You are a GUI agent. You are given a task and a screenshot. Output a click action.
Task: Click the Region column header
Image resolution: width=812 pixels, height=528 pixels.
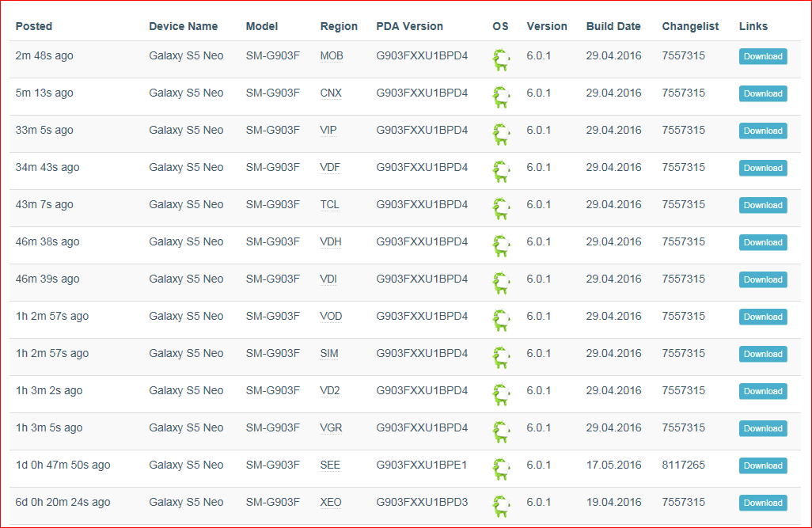click(x=339, y=27)
